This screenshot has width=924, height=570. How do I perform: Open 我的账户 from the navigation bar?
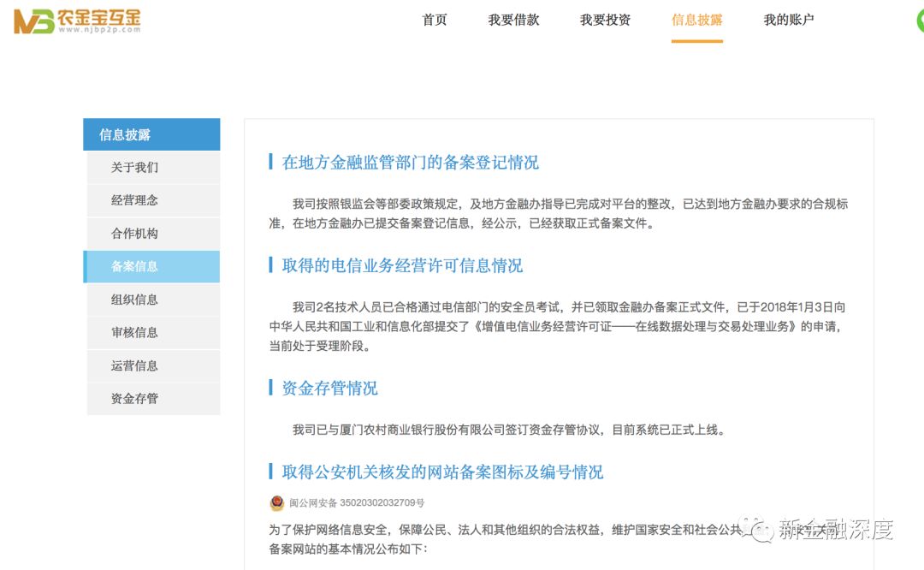pyautogui.click(x=788, y=20)
